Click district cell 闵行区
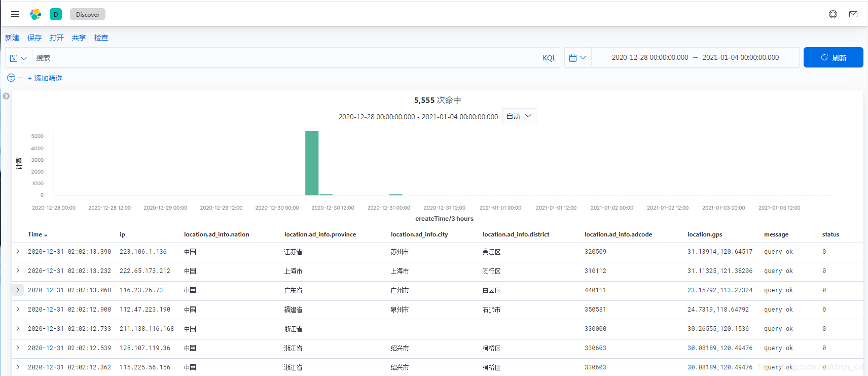This screenshot has width=868, height=376. [x=491, y=271]
